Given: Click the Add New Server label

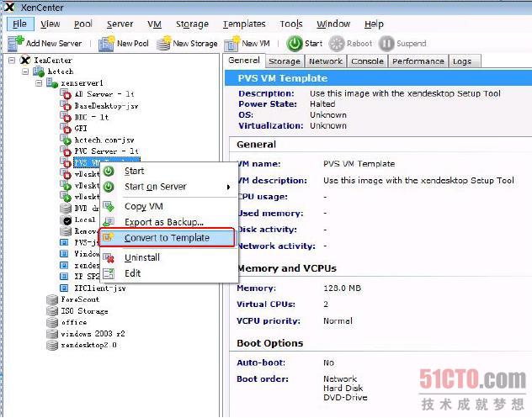Looking at the screenshot, I should pyautogui.click(x=54, y=44).
